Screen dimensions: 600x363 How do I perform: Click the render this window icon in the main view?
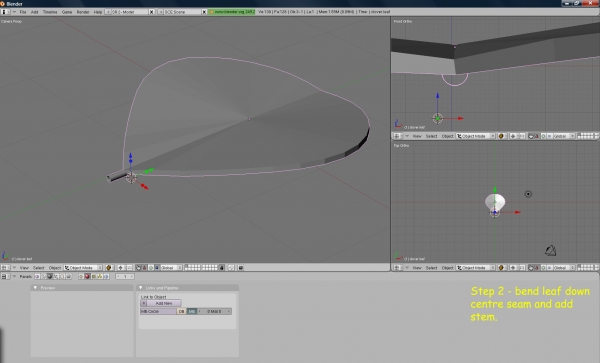(x=241, y=268)
